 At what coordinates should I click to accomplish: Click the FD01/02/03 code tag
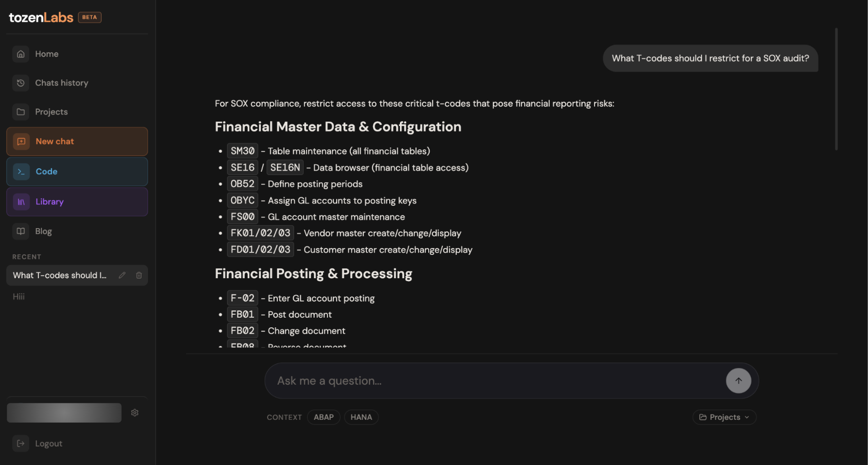click(260, 250)
